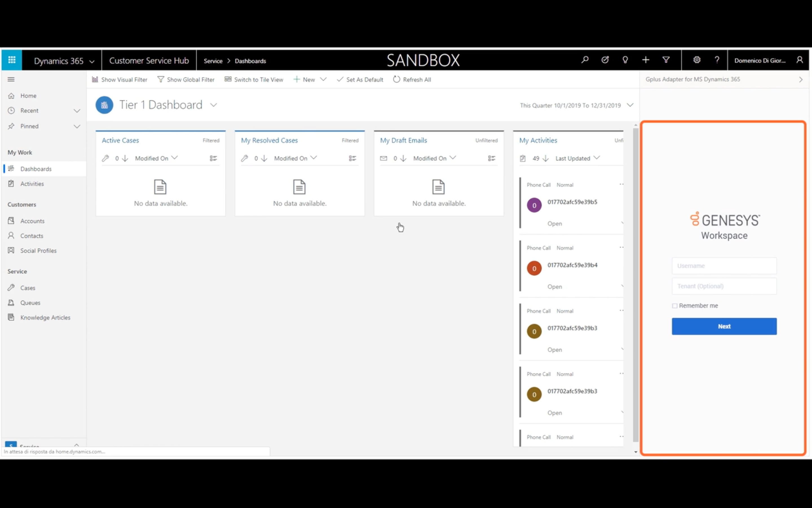Open the task flow checkmark-circle icon
This screenshot has height=508, width=812.
click(x=605, y=60)
